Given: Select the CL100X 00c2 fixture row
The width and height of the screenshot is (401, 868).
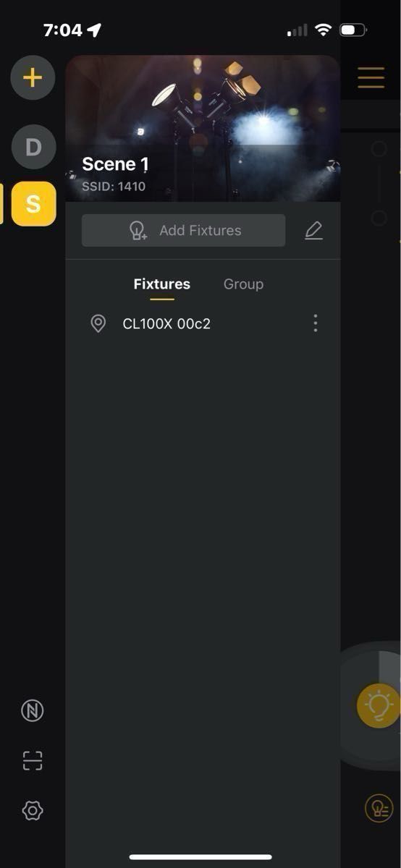Looking at the screenshot, I should click(203, 323).
